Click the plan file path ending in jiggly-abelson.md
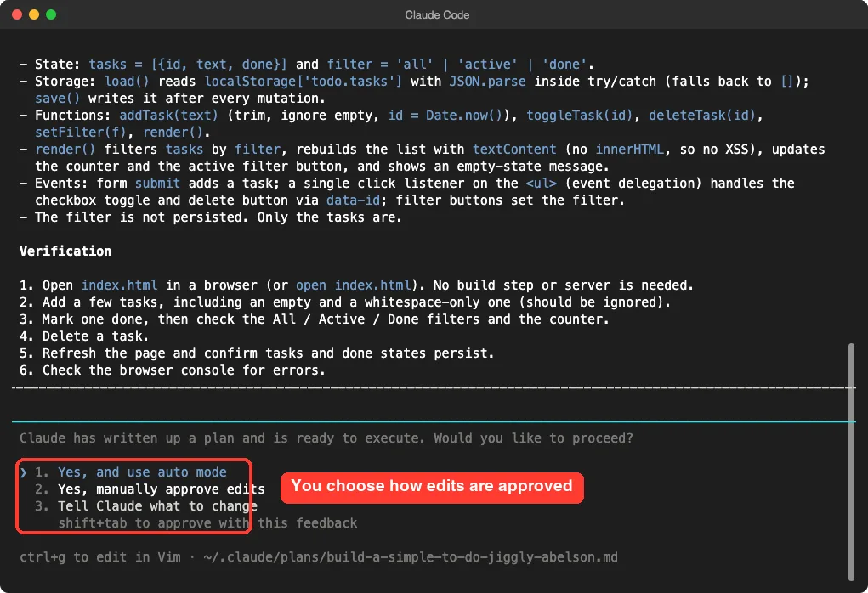The height and width of the screenshot is (593, 868). (x=411, y=557)
